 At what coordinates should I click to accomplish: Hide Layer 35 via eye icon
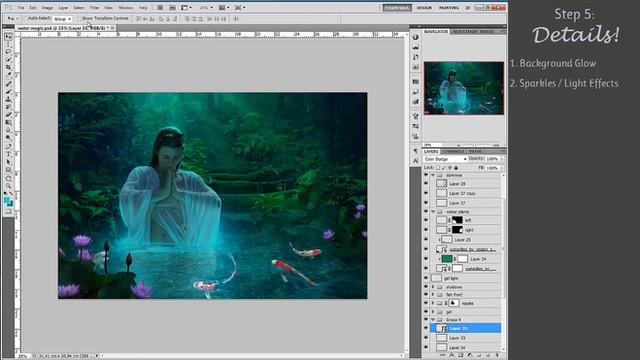click(426, 328)
